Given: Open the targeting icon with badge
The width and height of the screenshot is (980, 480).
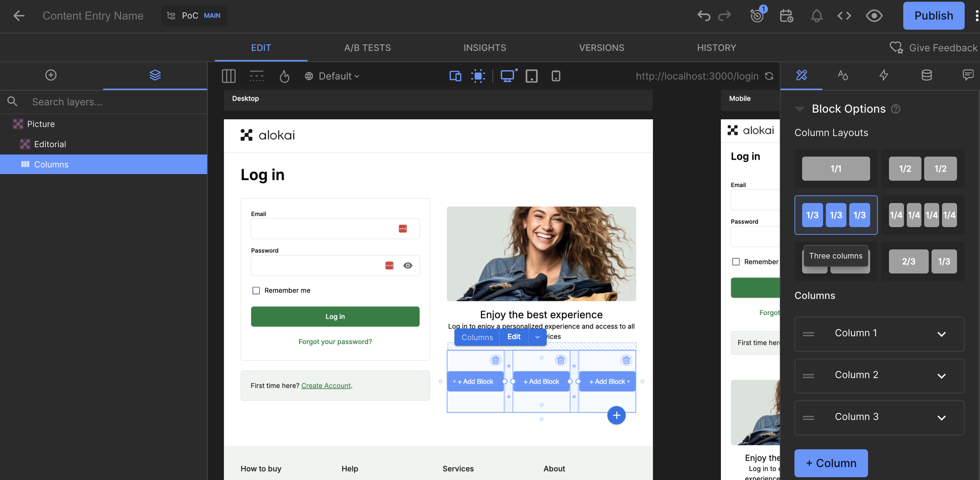Looking at the screenshot, I should coord(757,15).
